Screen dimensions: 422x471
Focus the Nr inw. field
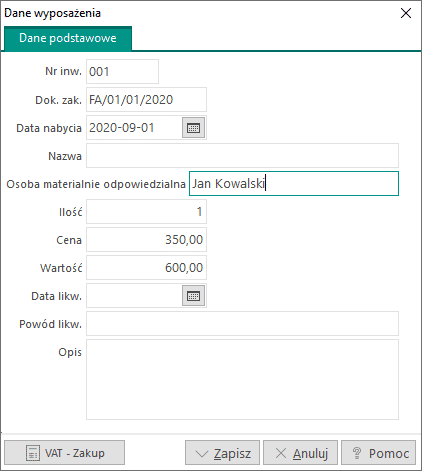122,72
